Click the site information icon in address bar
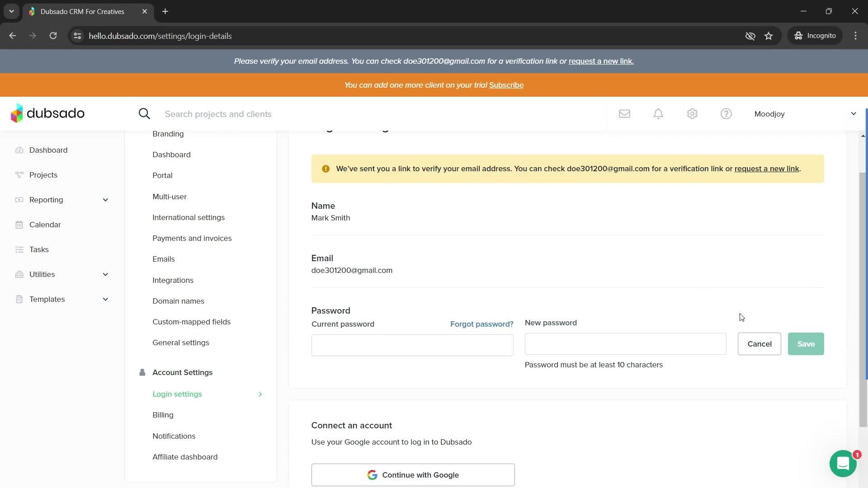This screenshot has width=868, height=488. point(77,36)
